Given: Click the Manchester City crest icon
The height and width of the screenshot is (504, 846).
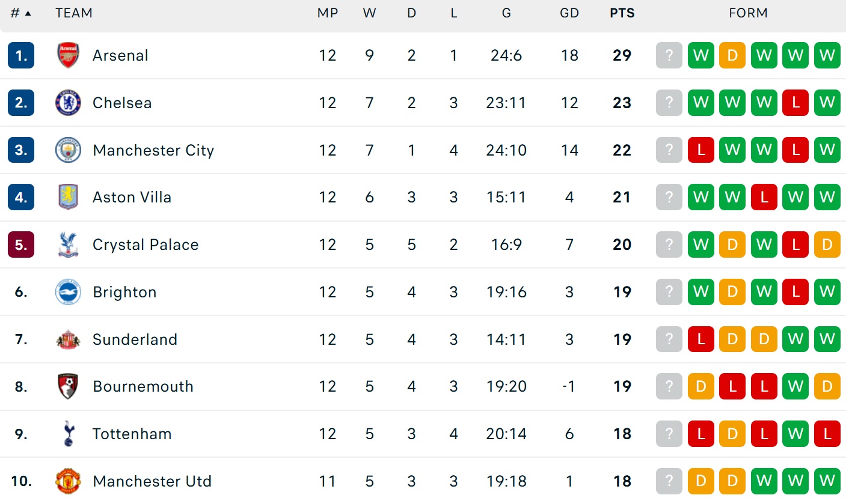Looking at the screenshot, I should click(x=68, y=150).
